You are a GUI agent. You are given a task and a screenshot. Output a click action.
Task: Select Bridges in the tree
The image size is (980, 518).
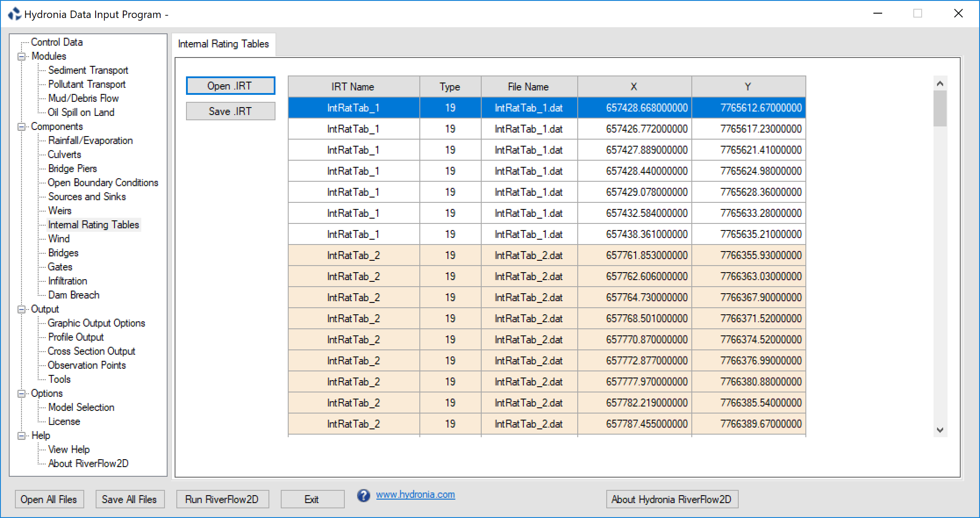point(63,253)
